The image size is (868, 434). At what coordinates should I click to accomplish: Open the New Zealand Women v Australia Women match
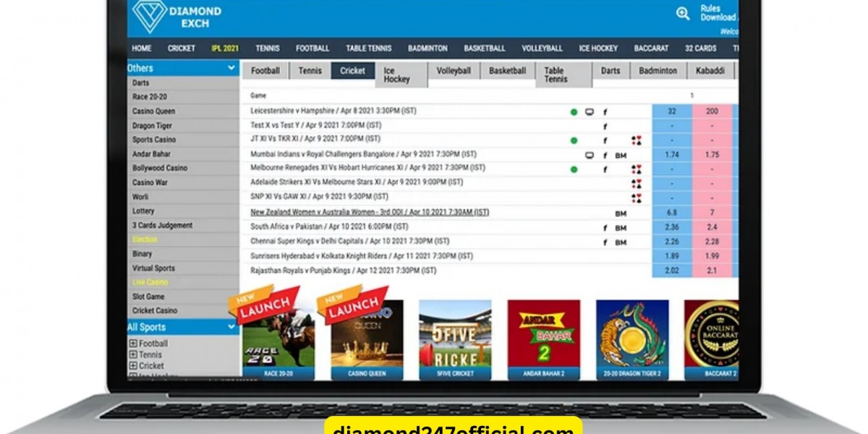click(370, 212)
